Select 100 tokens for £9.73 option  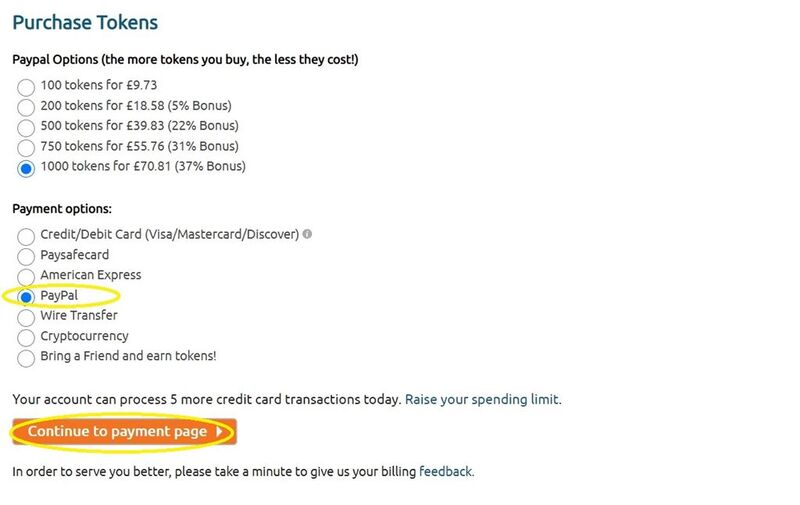(26, 87)
